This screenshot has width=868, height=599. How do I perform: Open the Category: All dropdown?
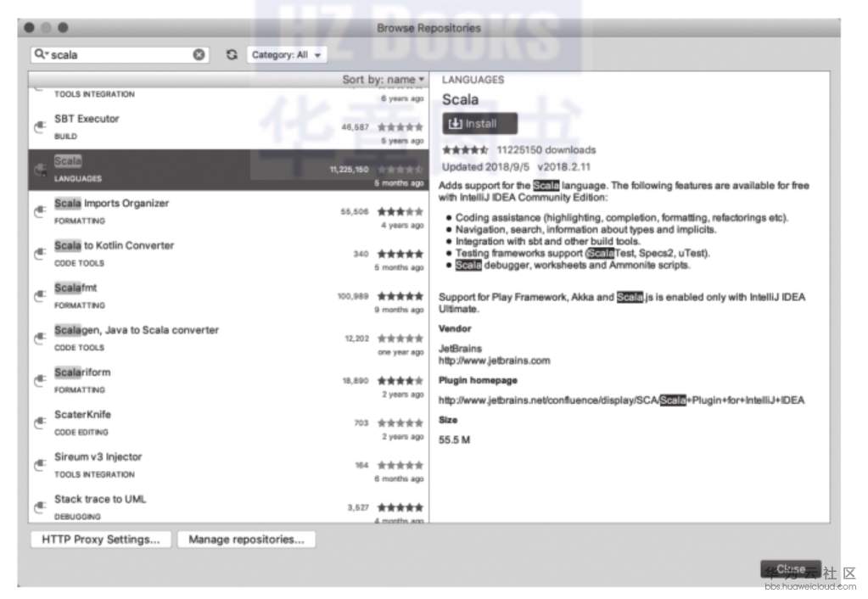coord(286,55)
